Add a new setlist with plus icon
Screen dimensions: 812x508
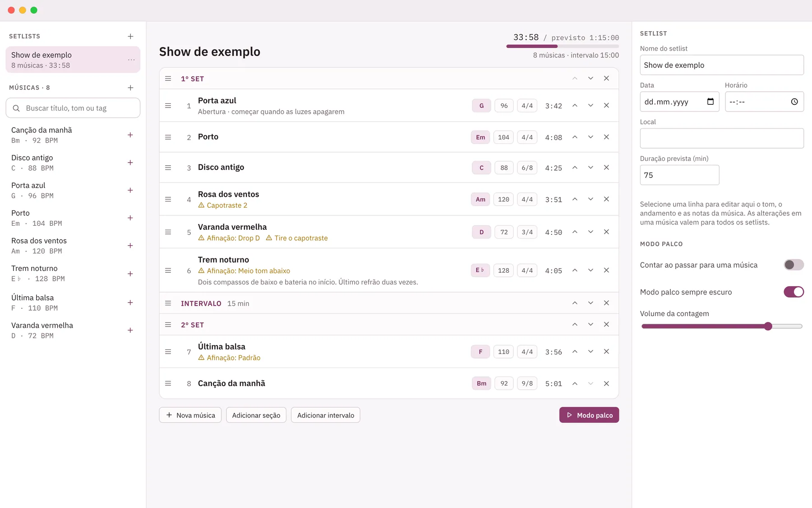[x=130, y=36]
